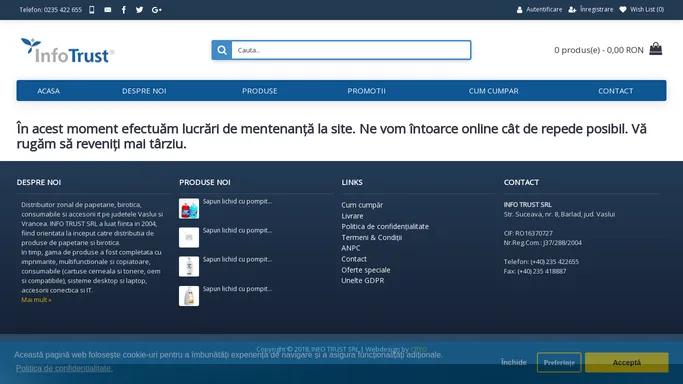Open CONTACT menu item
The height and width of the screenshot is (384, 683).
[x=615, y=91]
